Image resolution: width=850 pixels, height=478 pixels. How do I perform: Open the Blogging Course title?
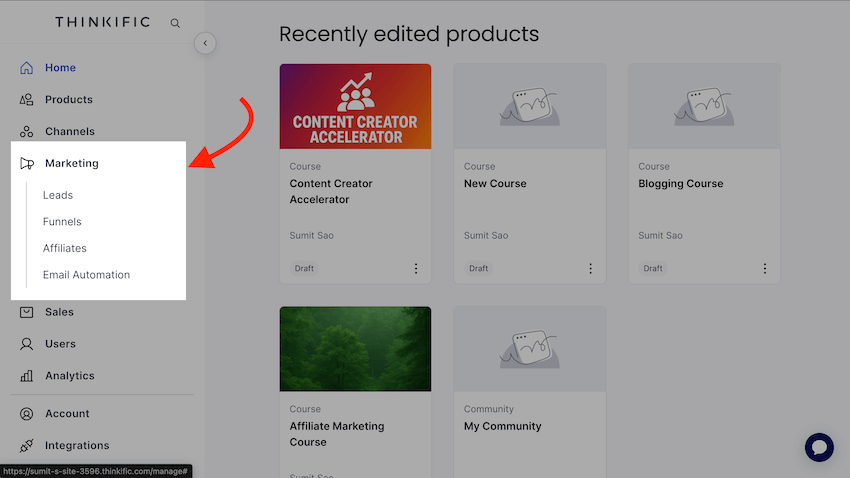point(681,184)
